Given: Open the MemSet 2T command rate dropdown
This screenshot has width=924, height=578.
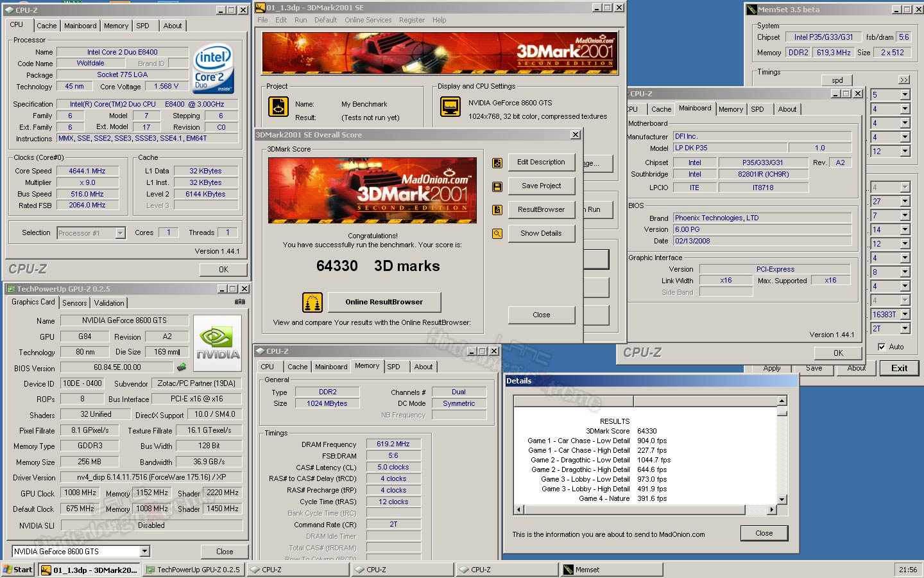Looking at the screenshot, I should click(x=905, y=328).
